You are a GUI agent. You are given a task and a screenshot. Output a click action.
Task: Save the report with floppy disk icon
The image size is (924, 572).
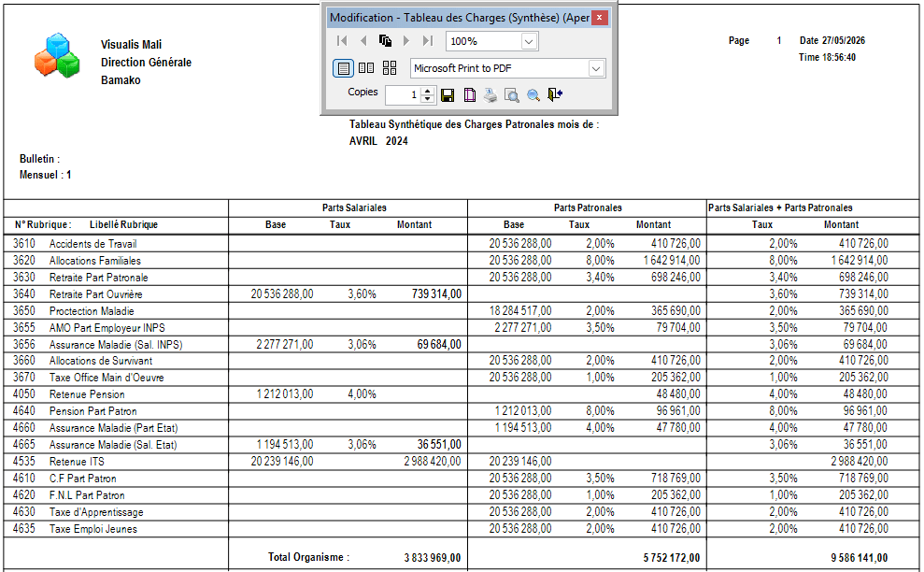tap(448, 95)
